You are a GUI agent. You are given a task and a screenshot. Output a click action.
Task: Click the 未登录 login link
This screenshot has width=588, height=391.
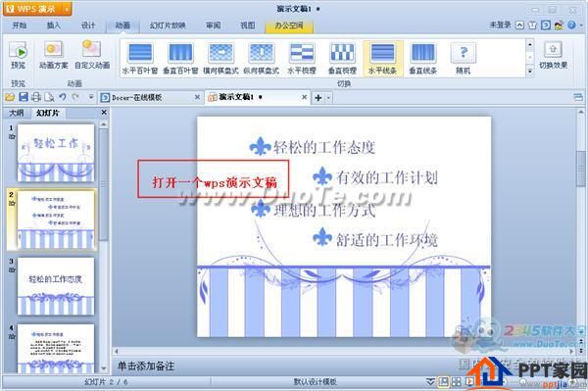[500, 25]
